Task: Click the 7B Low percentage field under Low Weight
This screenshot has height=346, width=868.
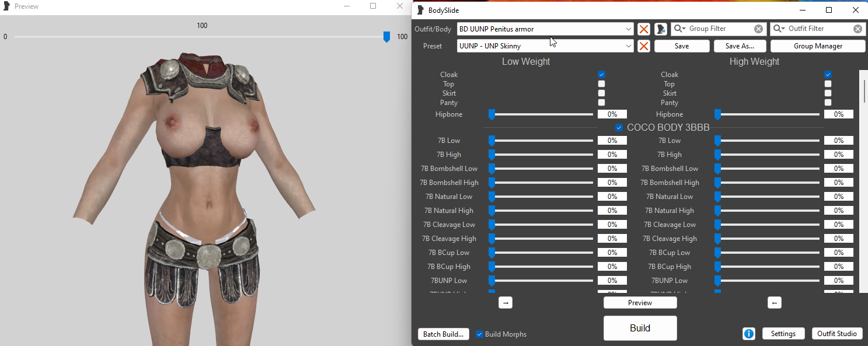Action: click(612, 141)
